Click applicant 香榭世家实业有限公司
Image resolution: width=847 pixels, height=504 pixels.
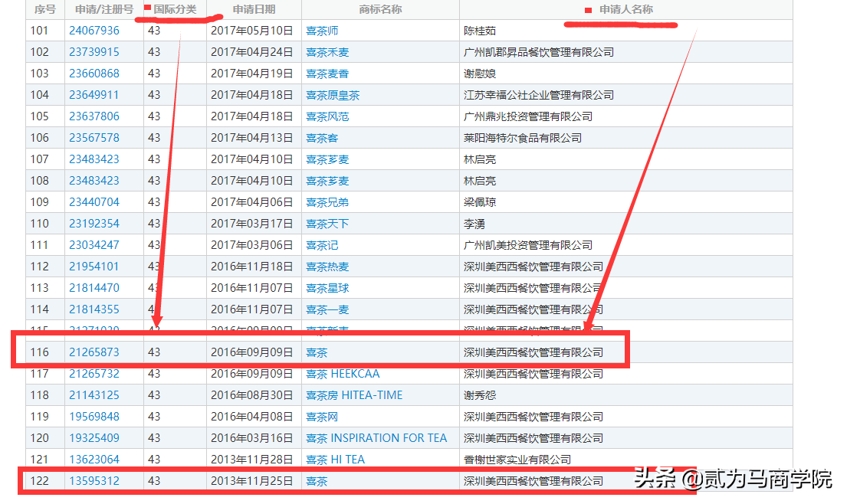(x=517, y=460)
